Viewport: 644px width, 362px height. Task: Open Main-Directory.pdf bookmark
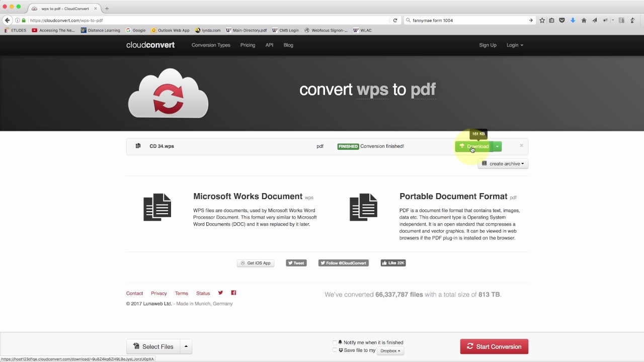coord(247,30)
